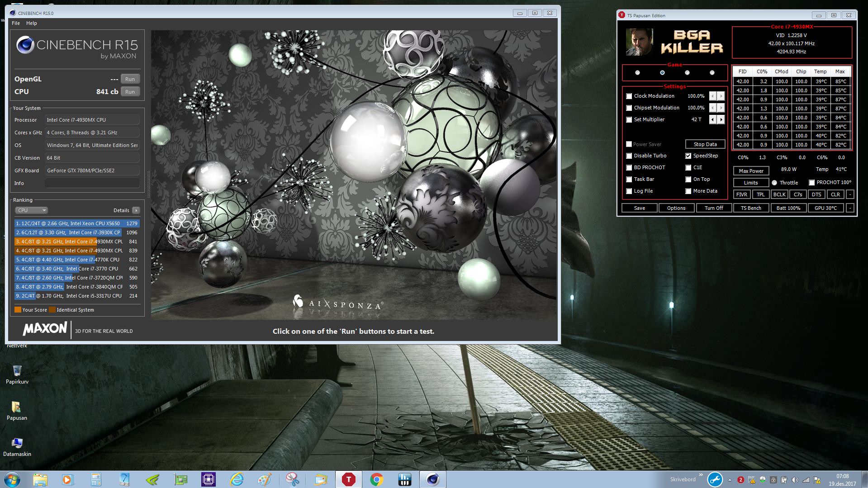This screenshot has width=868, height=488.
Task: Enable the Chipset Modulation checkbox
Action: tap(629, 108)
